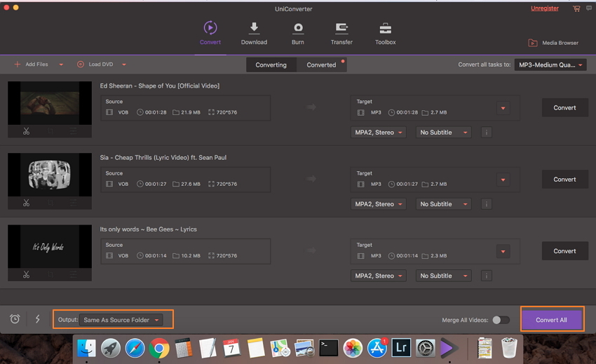Open the feedback message icon
This screenshot has width=596, height=364.
click(589, 8)
